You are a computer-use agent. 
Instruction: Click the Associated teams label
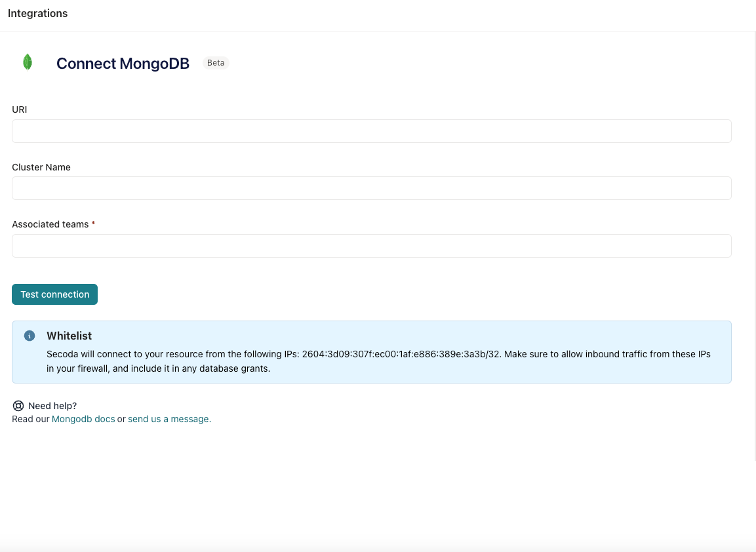click(50, 224)
